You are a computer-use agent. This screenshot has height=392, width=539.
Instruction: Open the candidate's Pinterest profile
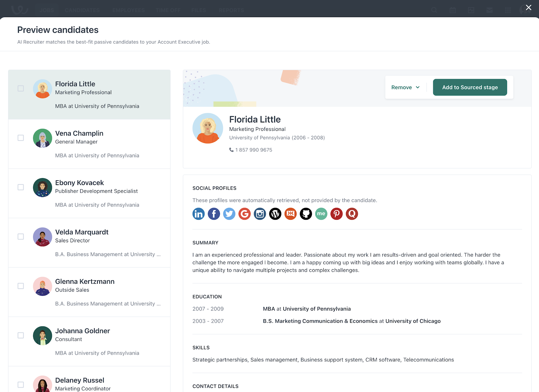coord(336,214)
